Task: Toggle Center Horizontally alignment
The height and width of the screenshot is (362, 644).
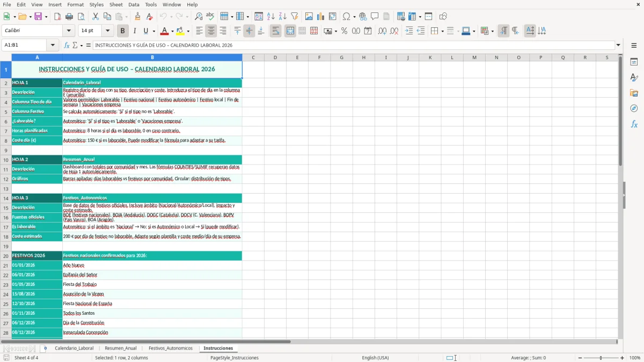Action: (211, 31)
